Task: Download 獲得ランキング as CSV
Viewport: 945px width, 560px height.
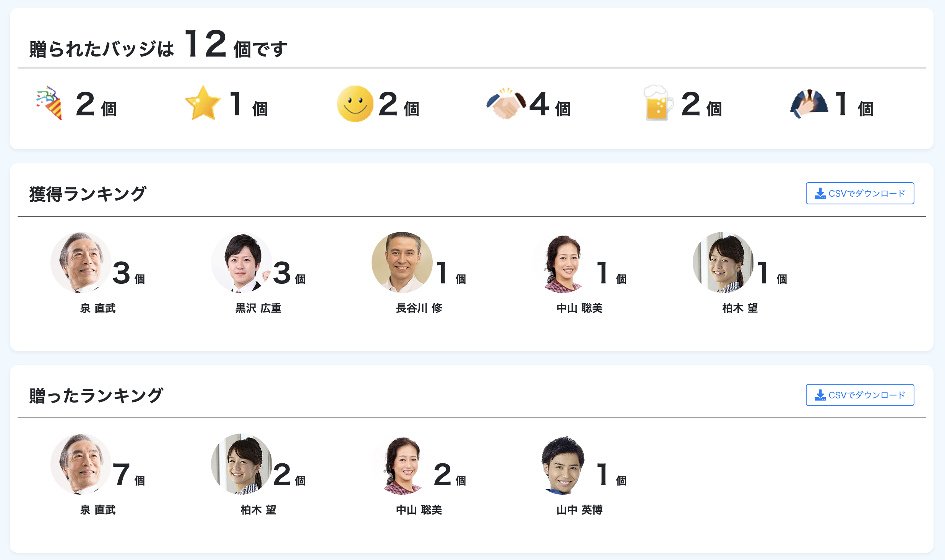Action: [x=860, y=193]
